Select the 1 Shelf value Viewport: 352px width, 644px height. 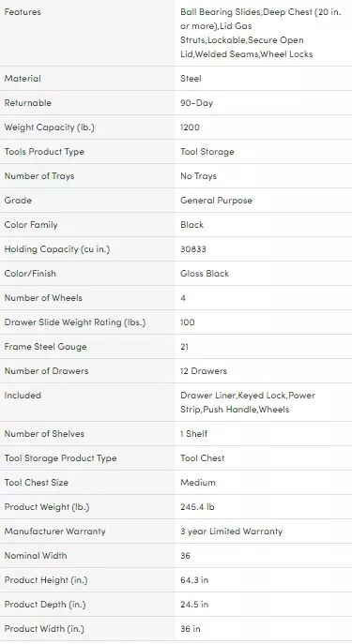[193, 434]
